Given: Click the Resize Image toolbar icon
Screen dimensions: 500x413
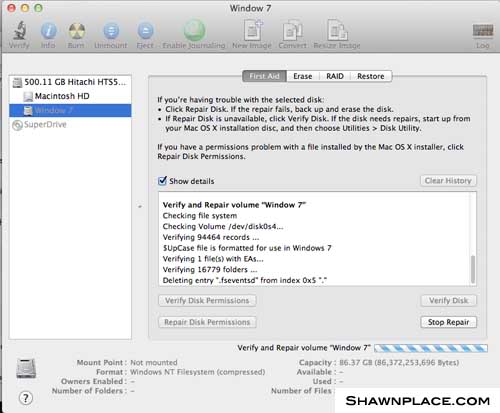Looking at the screenshot, I should pyautogui.click(x=337, y=30).
